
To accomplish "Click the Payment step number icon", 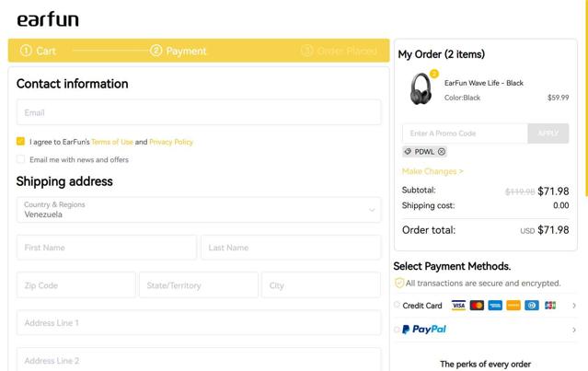I will [x=156, y=51].
